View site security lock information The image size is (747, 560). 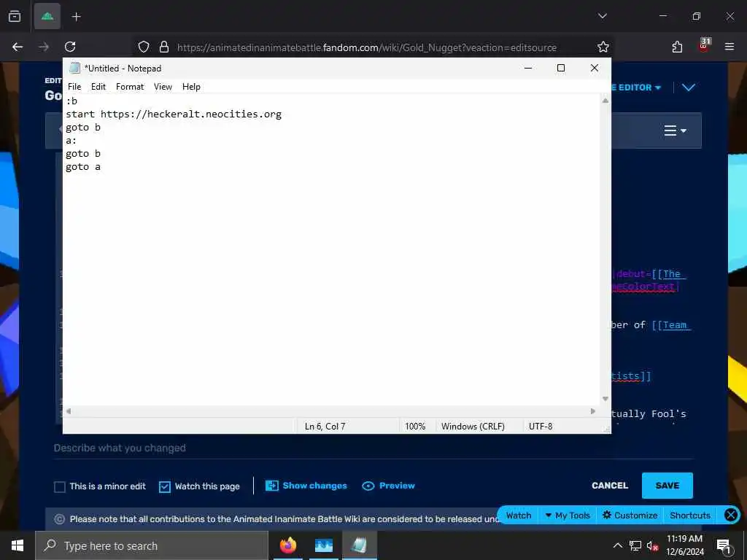[164, 47]
